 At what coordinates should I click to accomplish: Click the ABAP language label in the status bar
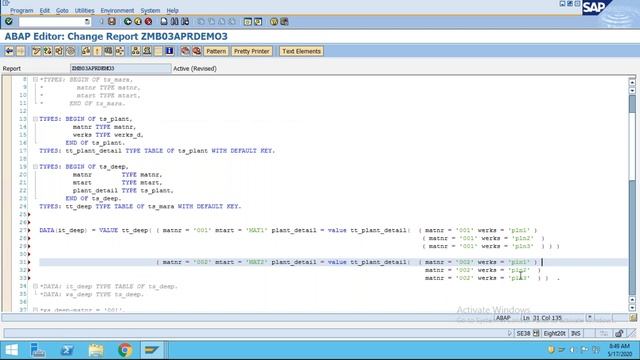[x=503, y=318]
